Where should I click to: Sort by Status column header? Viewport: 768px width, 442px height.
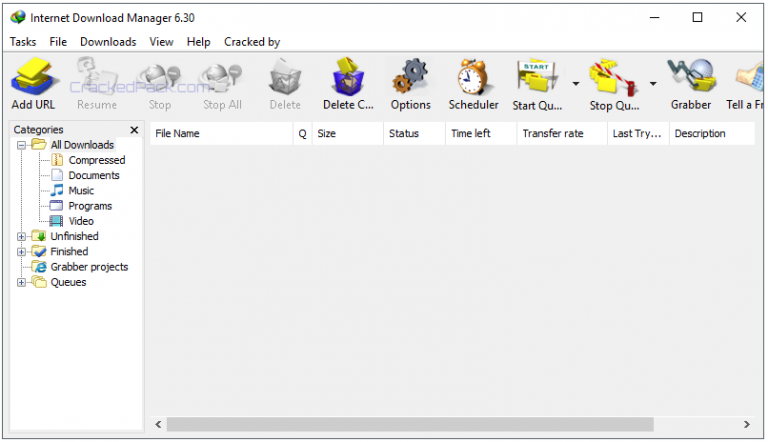415,133
